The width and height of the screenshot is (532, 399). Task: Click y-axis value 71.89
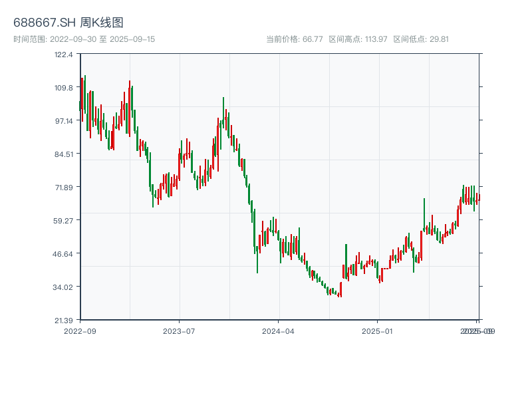[64, 188]
